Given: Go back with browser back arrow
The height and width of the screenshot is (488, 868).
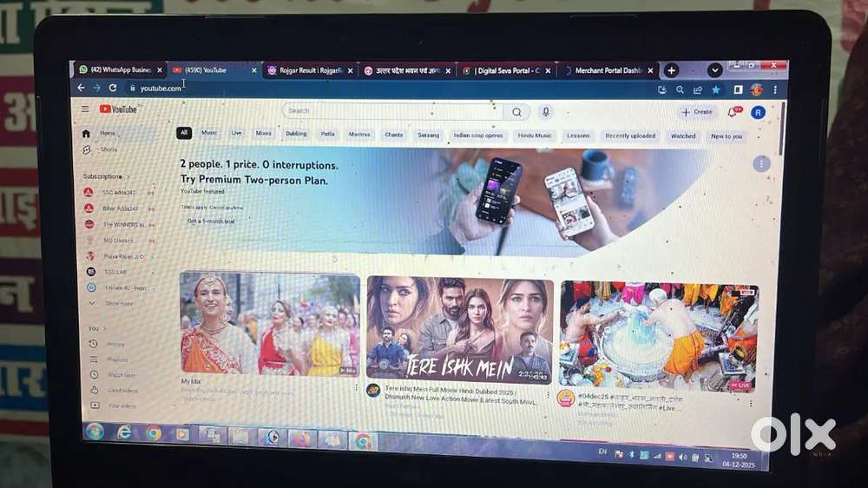Looking at the screenshot, I should (81, 88).
